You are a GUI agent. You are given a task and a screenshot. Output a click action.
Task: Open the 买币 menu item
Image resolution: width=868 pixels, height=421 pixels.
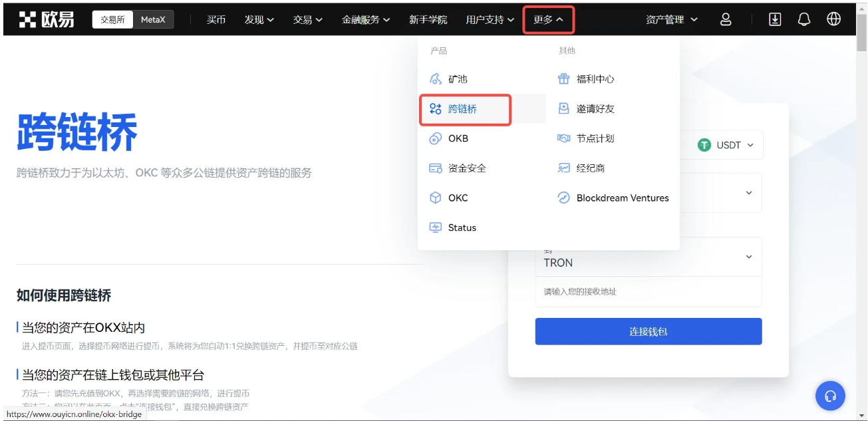point(216,20)
